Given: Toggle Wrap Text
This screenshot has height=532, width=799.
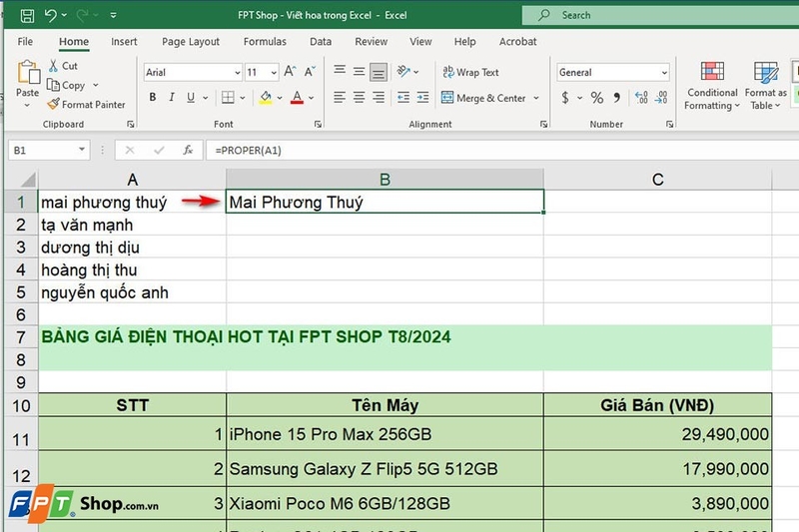Looking at the screenshot, I should tap(470, 72).
